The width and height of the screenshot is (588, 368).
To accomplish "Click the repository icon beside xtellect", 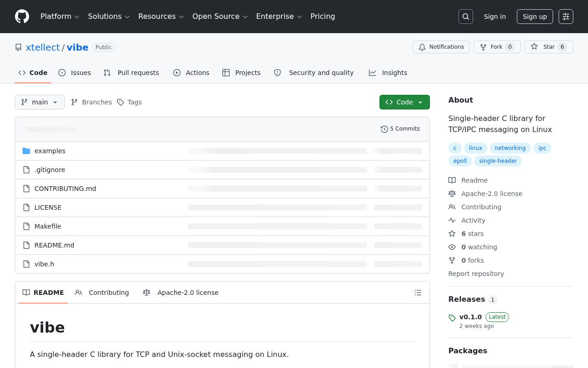I will pos(18,47).
